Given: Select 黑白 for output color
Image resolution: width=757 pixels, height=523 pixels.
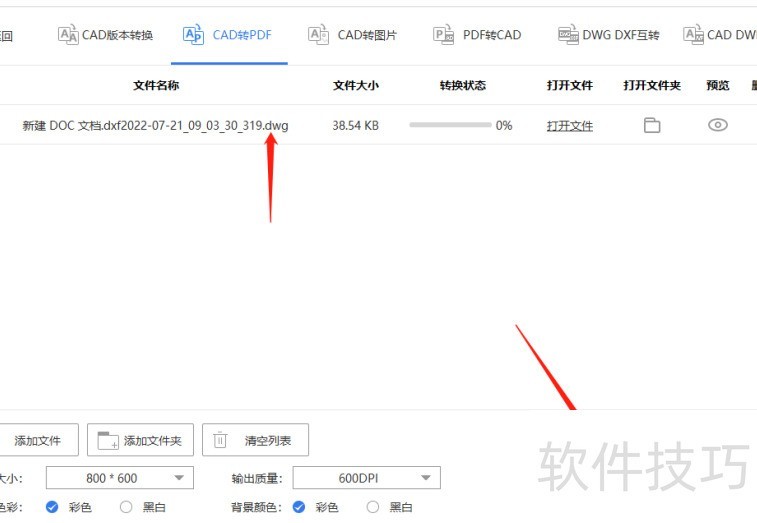Looking at the screenshot, I should [x=126, y=507].
